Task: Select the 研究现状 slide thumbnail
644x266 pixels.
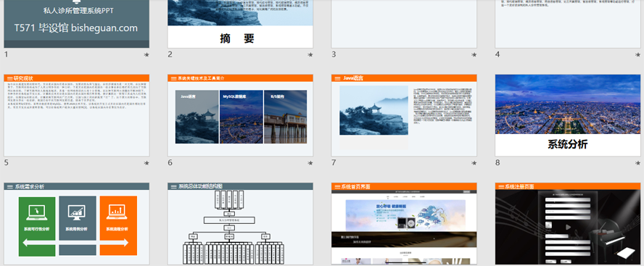Action: pos(76,115)
